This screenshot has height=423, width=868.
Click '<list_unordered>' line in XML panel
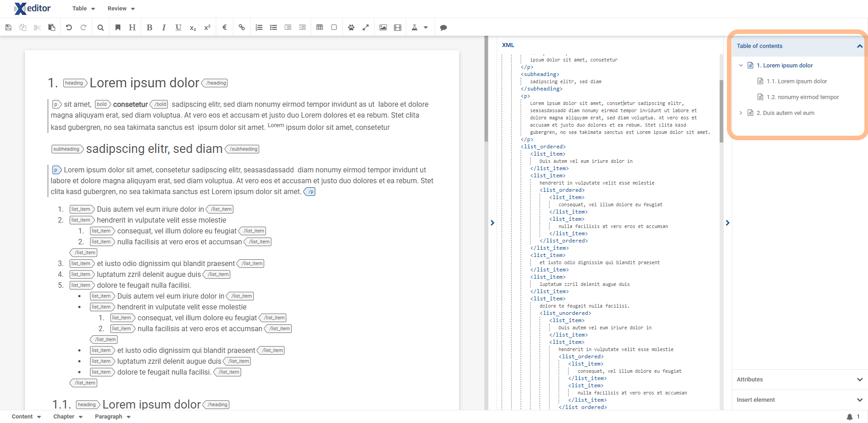pyautogui.click(x=565, y=313)
